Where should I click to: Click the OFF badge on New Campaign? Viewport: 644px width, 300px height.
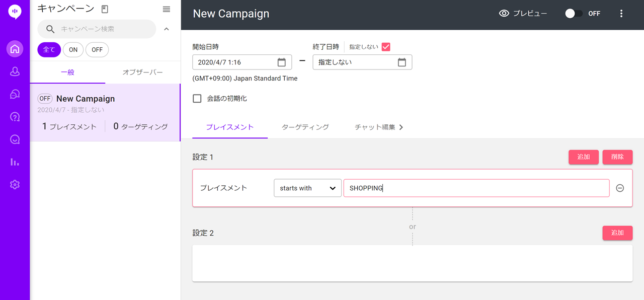point(45,99)
